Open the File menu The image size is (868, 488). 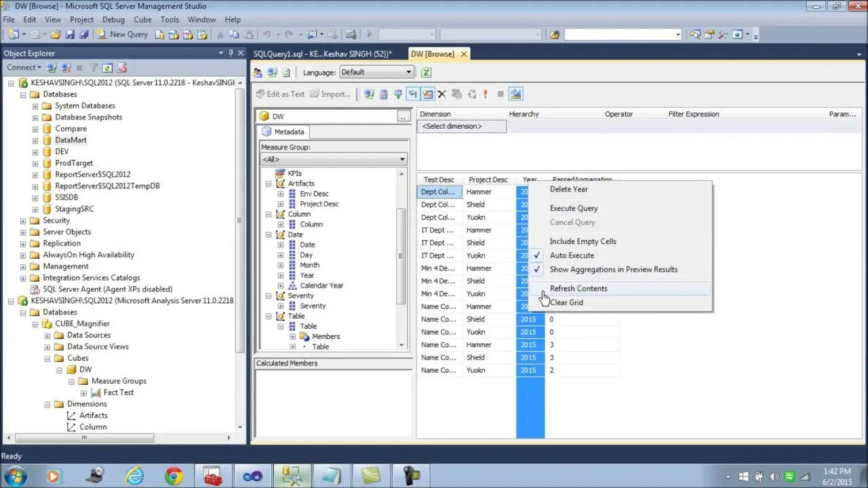pos(9,20)
